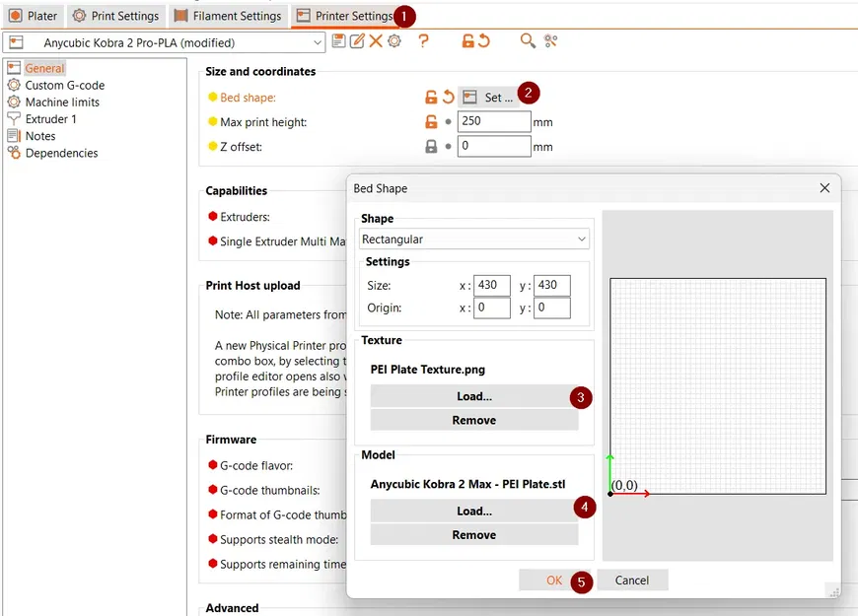Click the gray padlock icon next to Z offset
858x616 pixels.
(431, 147)
